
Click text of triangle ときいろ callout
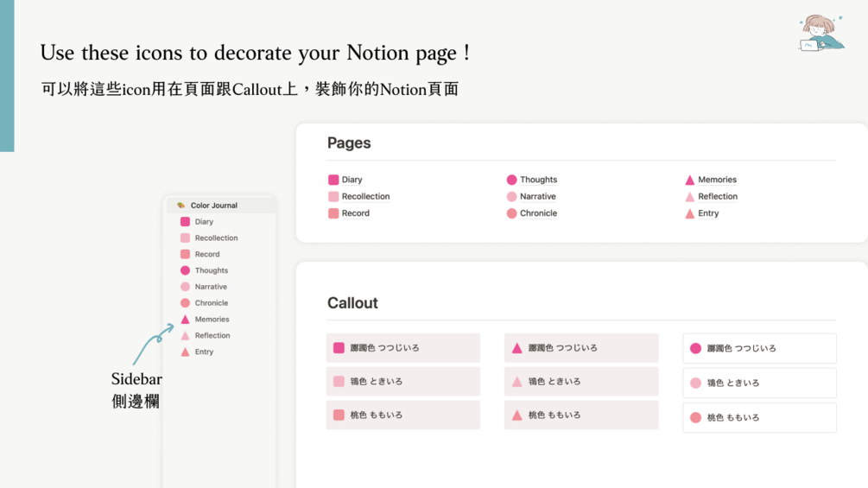point(554,381)
